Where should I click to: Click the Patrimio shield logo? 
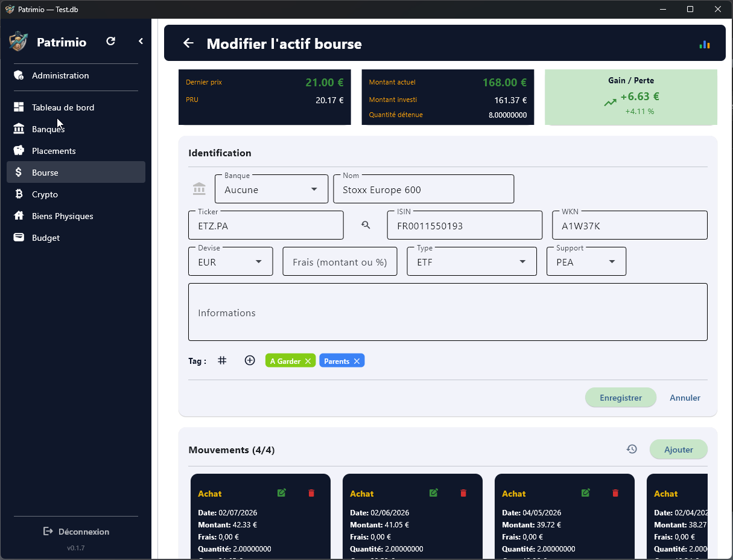18,42
